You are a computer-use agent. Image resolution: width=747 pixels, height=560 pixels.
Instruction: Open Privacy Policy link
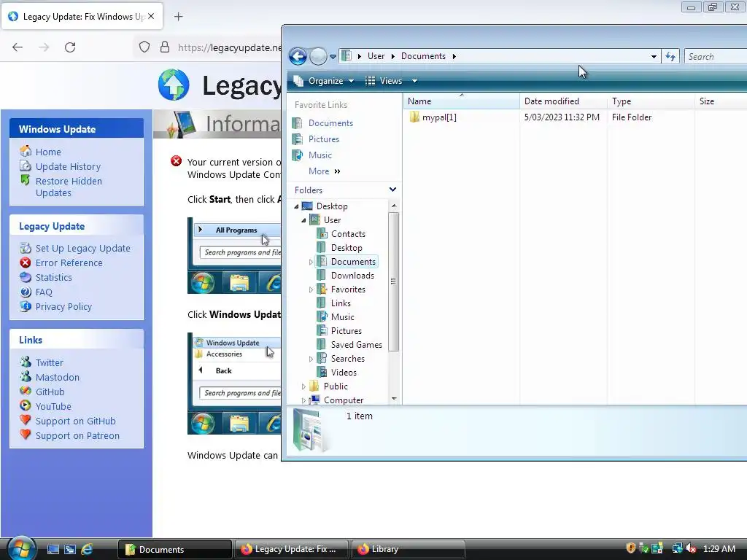click(x=63, y=307)
